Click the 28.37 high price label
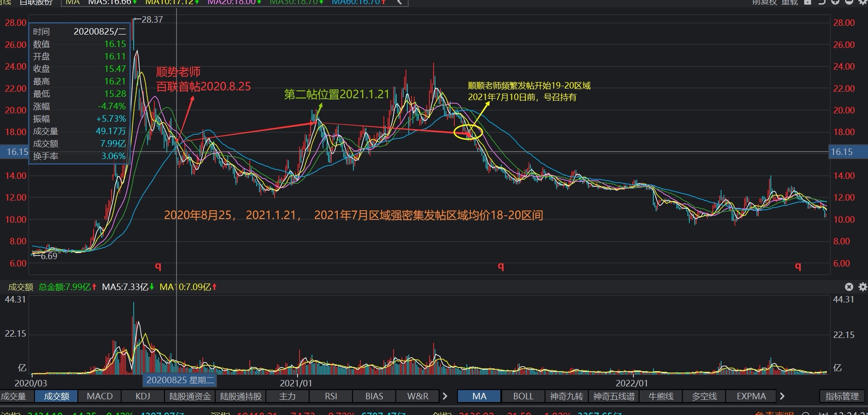This screenshot has height=415, width=868. [x=152, y=19]
